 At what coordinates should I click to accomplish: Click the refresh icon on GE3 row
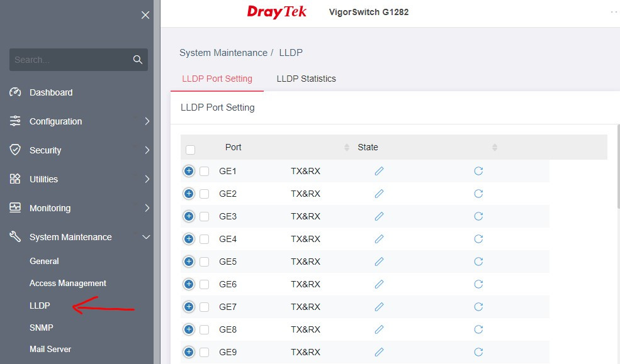pyautogui.click(x=478, y=216)
